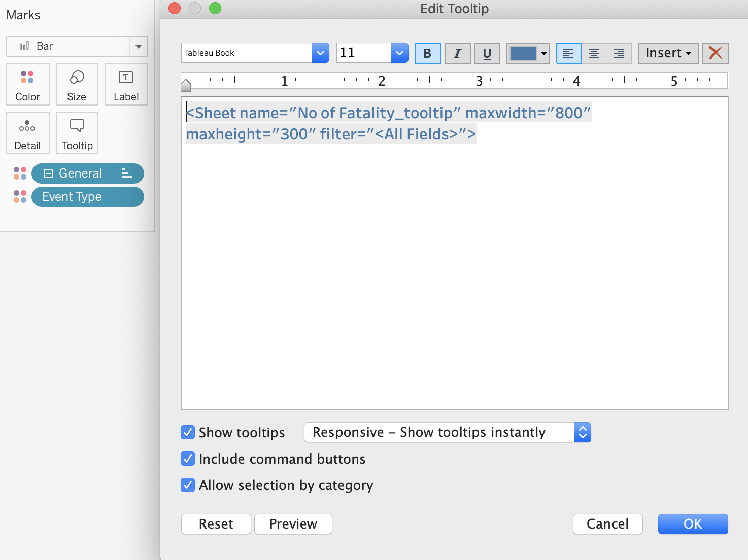Toggle Underline formatting button
748x560 pixels.
pos(487,53)
